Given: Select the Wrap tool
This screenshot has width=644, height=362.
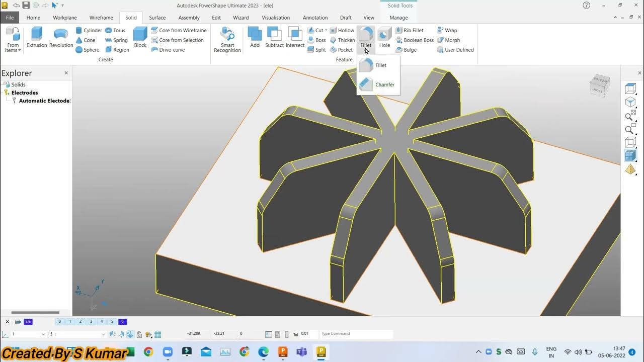Looking at the screenshot, I should (447, 31).
